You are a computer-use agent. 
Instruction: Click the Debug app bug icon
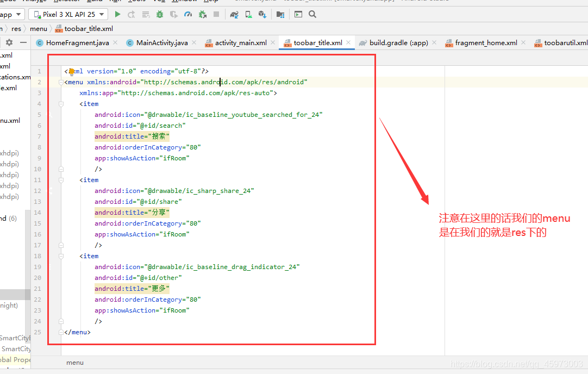[x=160, y=15]
